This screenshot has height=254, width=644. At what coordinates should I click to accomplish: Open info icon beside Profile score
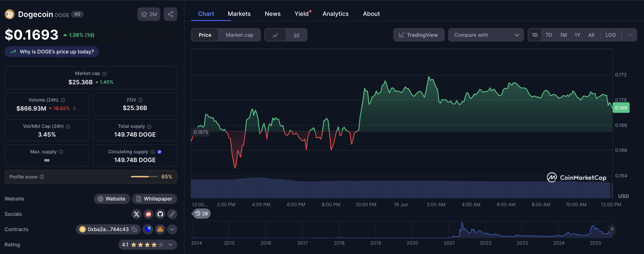[x=42, y=177]
